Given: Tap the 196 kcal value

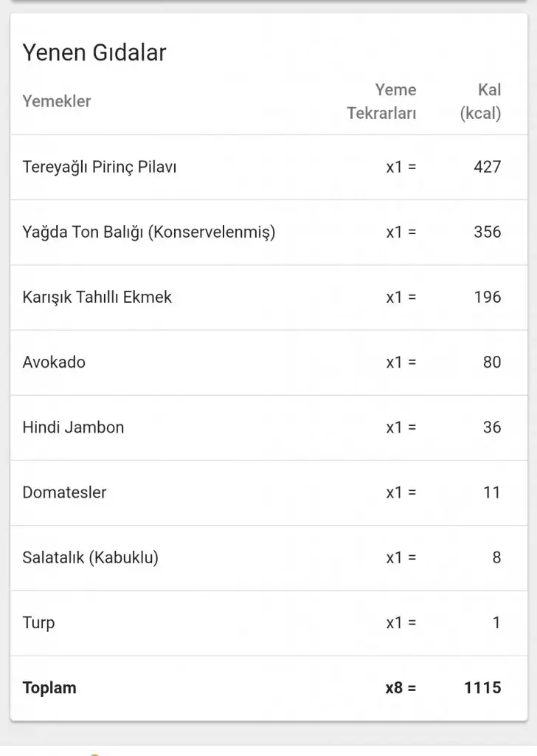Looking at the screenshot, I should click(487, 297).
